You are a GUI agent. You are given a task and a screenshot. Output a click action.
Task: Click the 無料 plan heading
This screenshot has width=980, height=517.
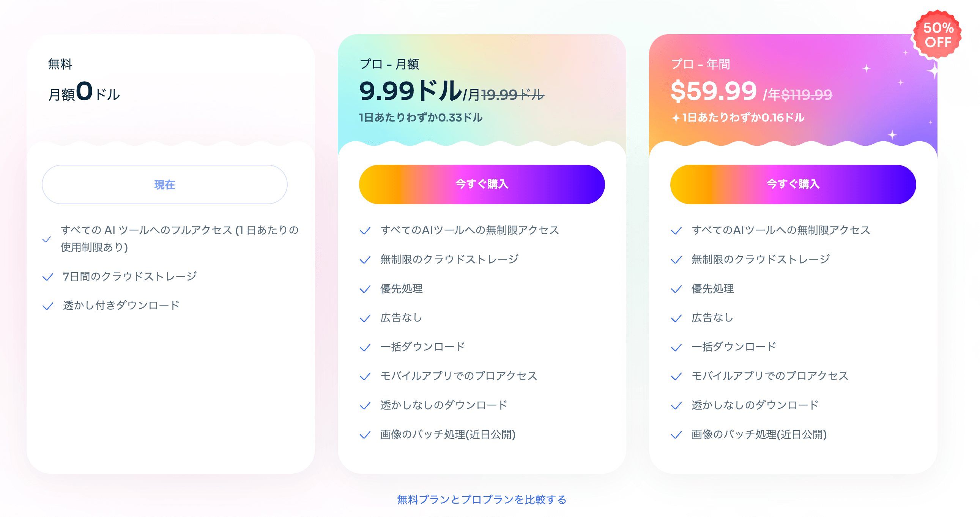(60, 64)
